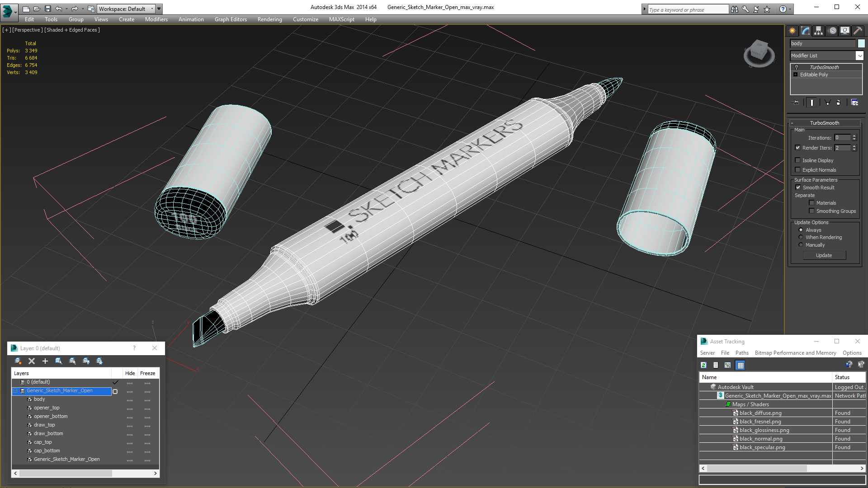
Task: Toggle TurboSmooth lightbulb visibility icon
Action: coord(797,67)
